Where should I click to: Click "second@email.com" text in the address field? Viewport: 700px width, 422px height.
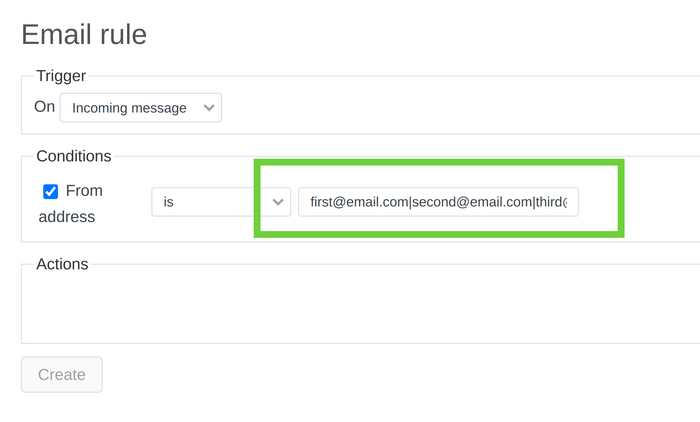click(x=472, y=202)
